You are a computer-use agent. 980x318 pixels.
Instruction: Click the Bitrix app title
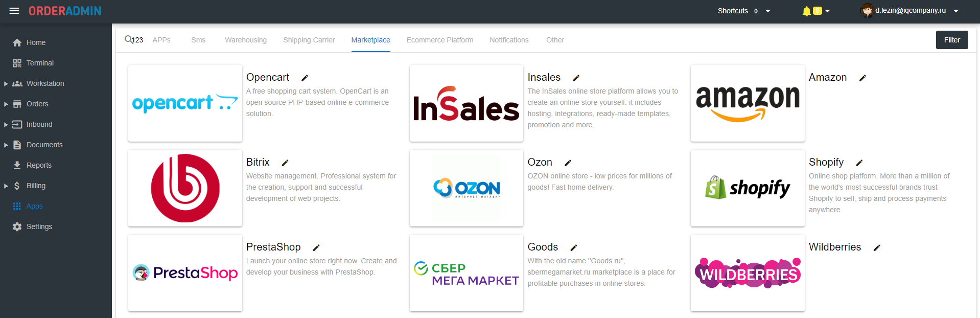point(258,162)
